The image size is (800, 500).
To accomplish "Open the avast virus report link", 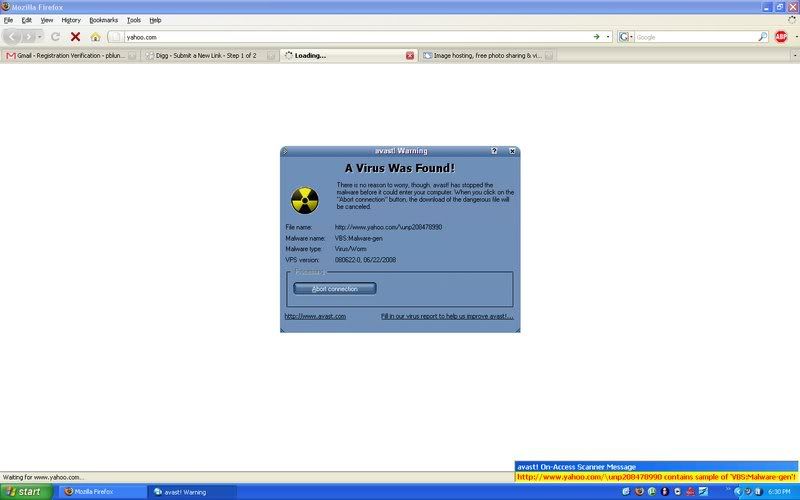I will [x=447, y=316].
